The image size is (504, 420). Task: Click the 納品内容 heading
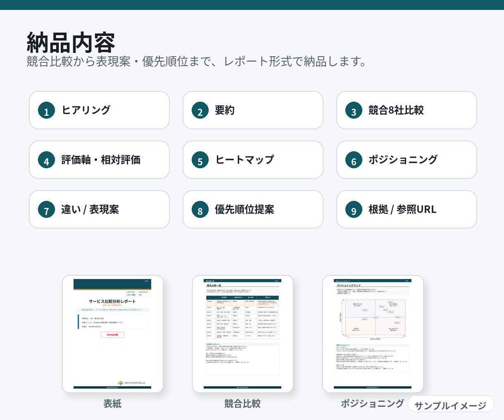pyautogui.click(x=71, y=42)
